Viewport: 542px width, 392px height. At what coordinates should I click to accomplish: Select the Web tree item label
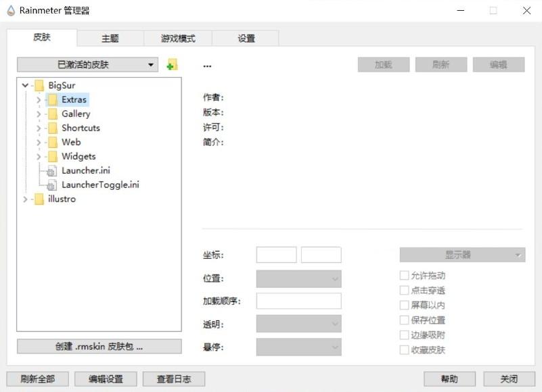tap(71, 143)
